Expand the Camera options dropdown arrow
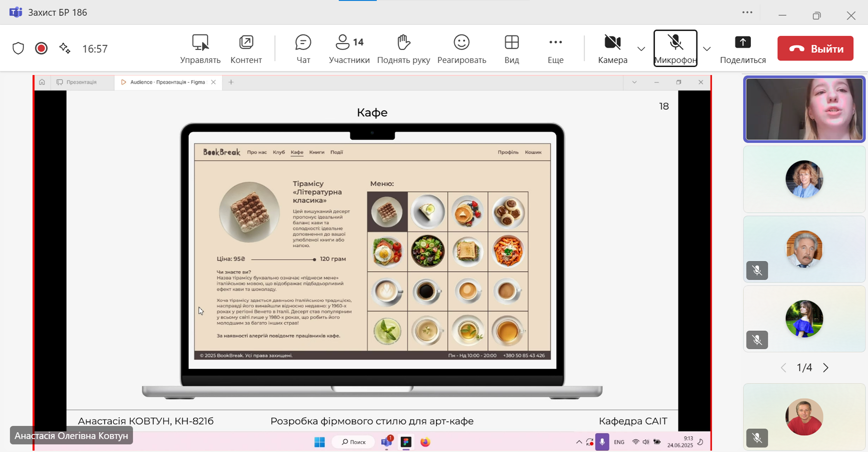Image resolution: width=868 pixels, height=452 pixels. point(641,49)
